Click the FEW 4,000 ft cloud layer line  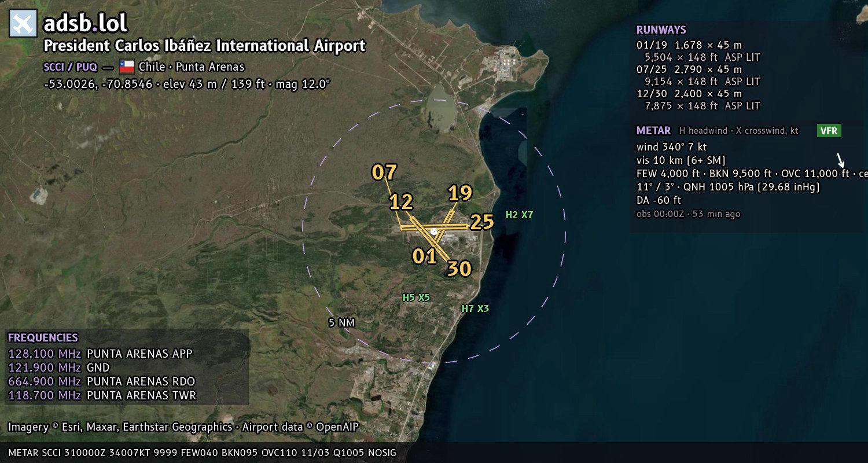pyautogui.click(x=752, y=174)
